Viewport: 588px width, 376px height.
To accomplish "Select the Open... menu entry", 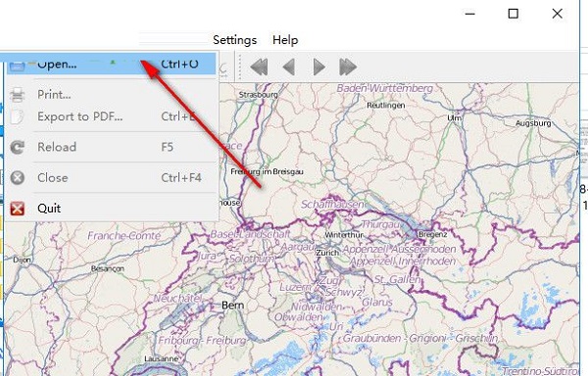I will [111, 64].
